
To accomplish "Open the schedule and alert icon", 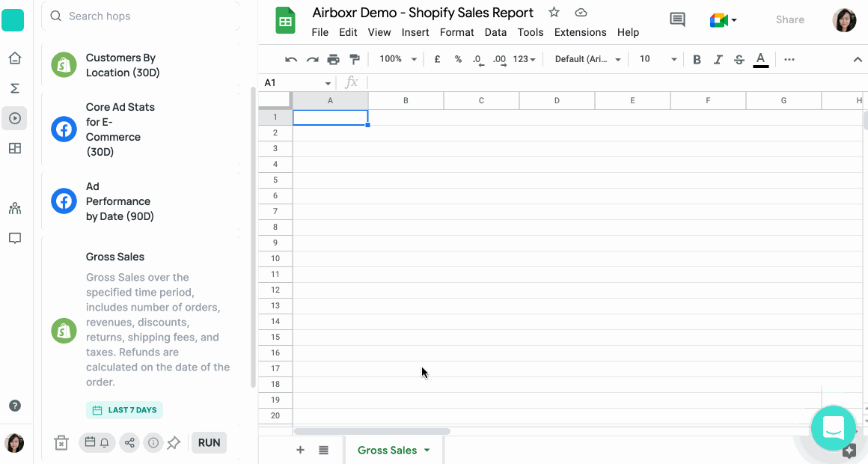I will (x=97, y=442).
